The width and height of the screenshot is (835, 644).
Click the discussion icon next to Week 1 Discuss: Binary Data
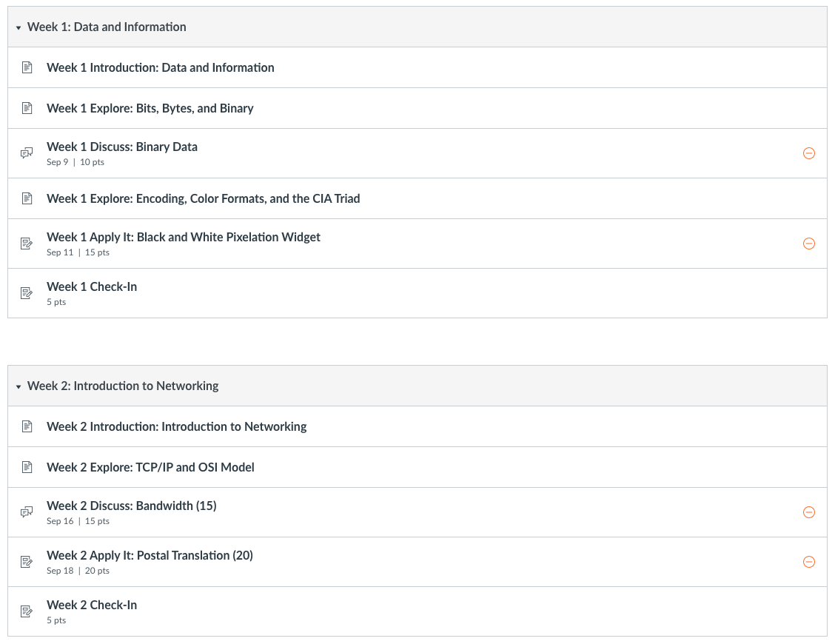coord(27,152)
